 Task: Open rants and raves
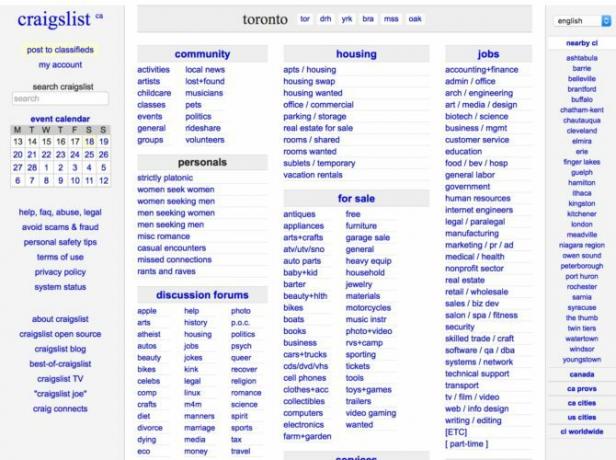(x=166, y=271)
